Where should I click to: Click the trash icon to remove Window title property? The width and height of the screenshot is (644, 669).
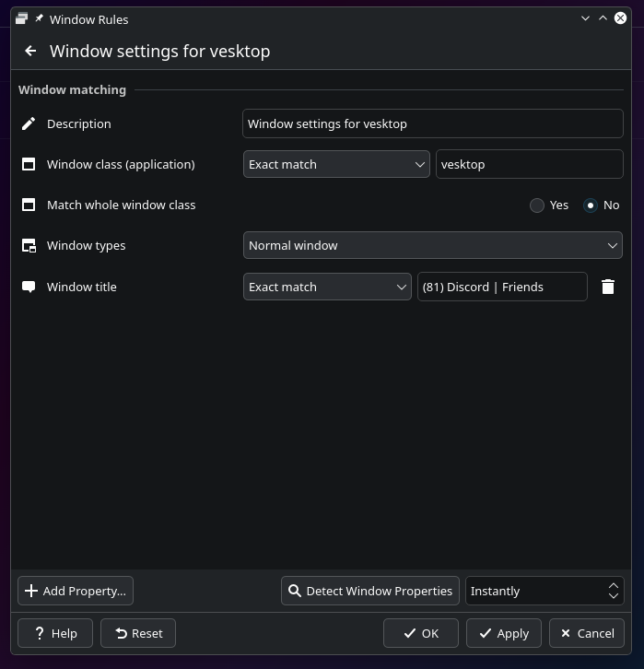point(608,287)
